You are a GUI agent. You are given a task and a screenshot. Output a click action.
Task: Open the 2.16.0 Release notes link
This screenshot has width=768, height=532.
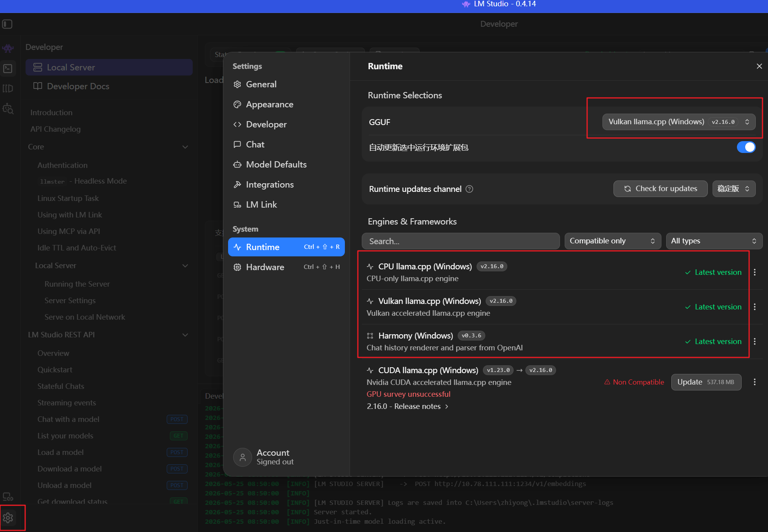(x=407, y=406)
